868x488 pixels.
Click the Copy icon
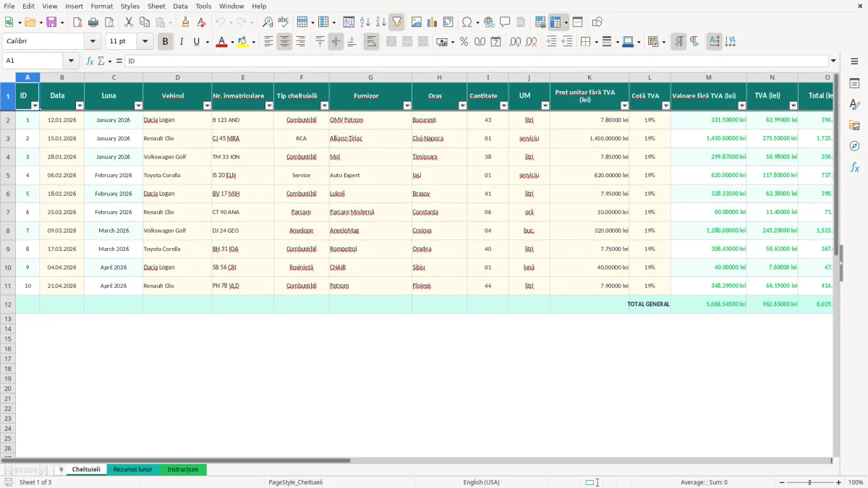tap(145, 22)
